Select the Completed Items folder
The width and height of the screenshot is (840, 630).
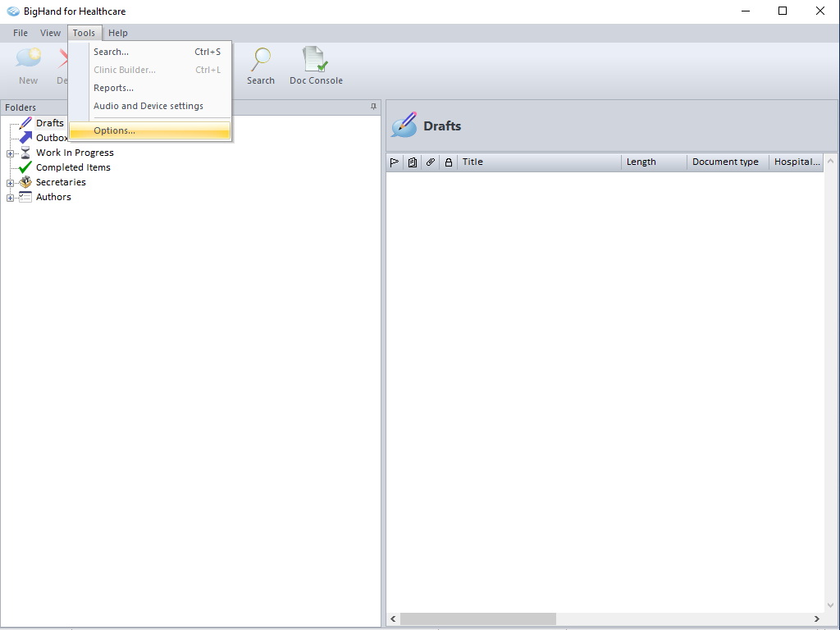pyautogui.click(x=73, y=167)
